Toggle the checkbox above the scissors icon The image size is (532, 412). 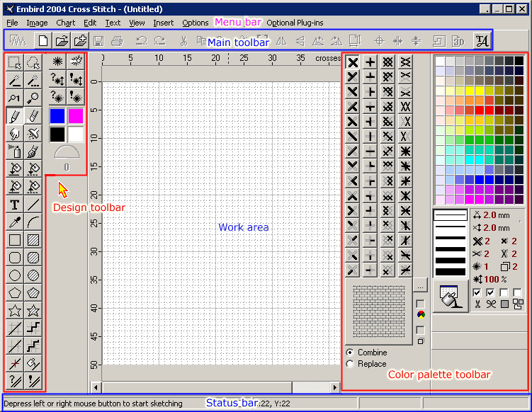coord(477,292)
